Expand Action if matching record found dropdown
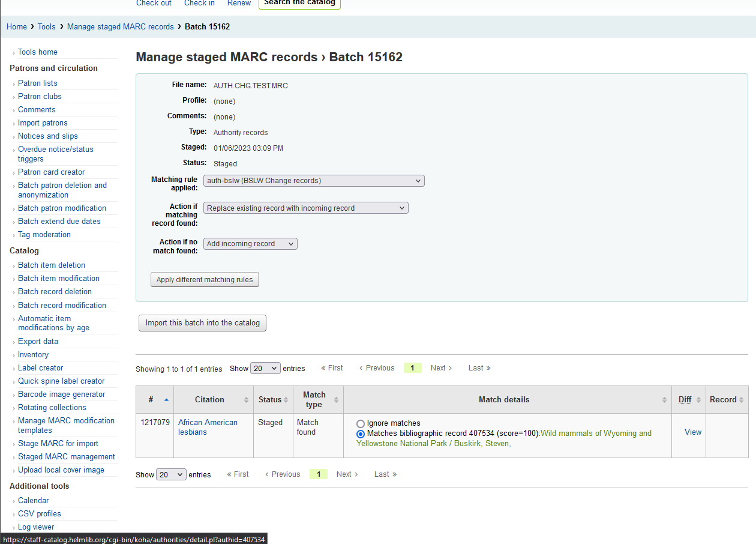The image size is (756, 544). (306, 208)
